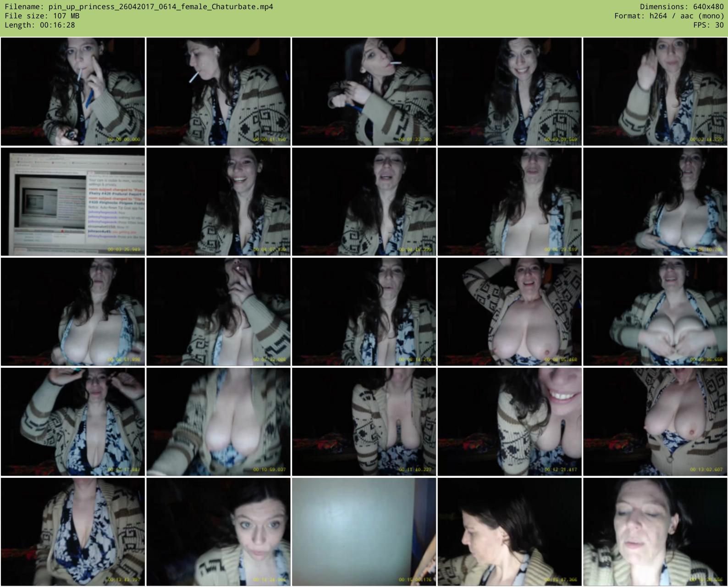
Task: Open the thumbnail of the side profile face
Action: 509,532
